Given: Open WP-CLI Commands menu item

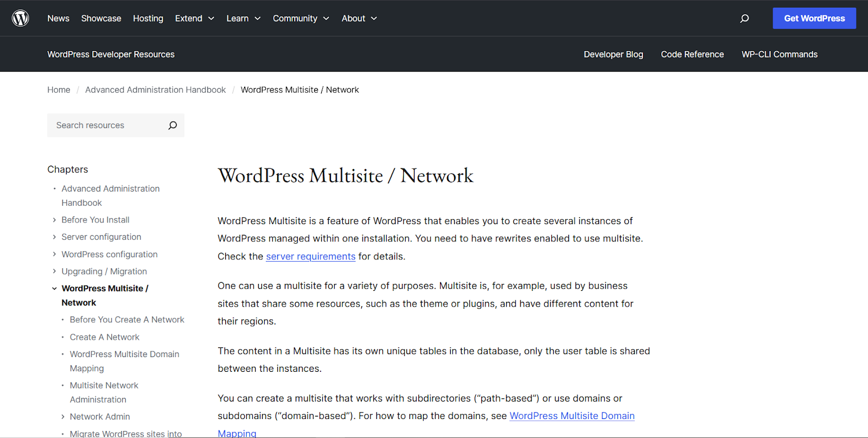Looking at the screenshot, I should [780, 54].
